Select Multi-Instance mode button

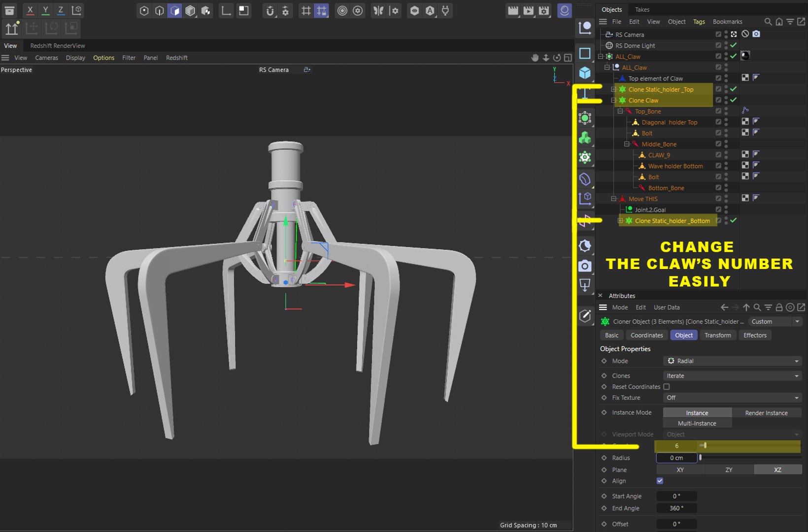[697, 424]
